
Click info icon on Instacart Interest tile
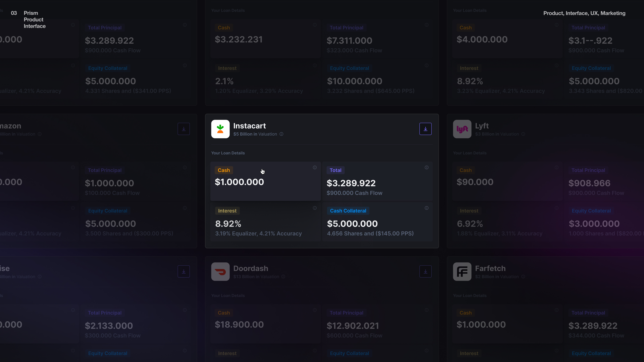point(315,208)
